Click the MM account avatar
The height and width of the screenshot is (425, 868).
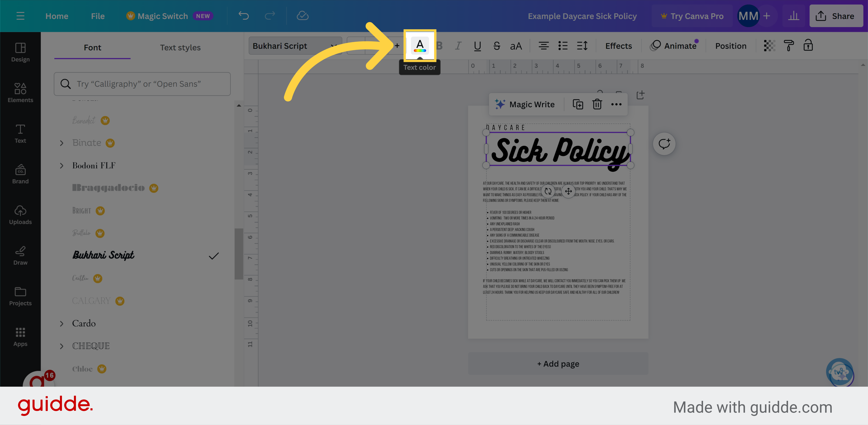748,16
